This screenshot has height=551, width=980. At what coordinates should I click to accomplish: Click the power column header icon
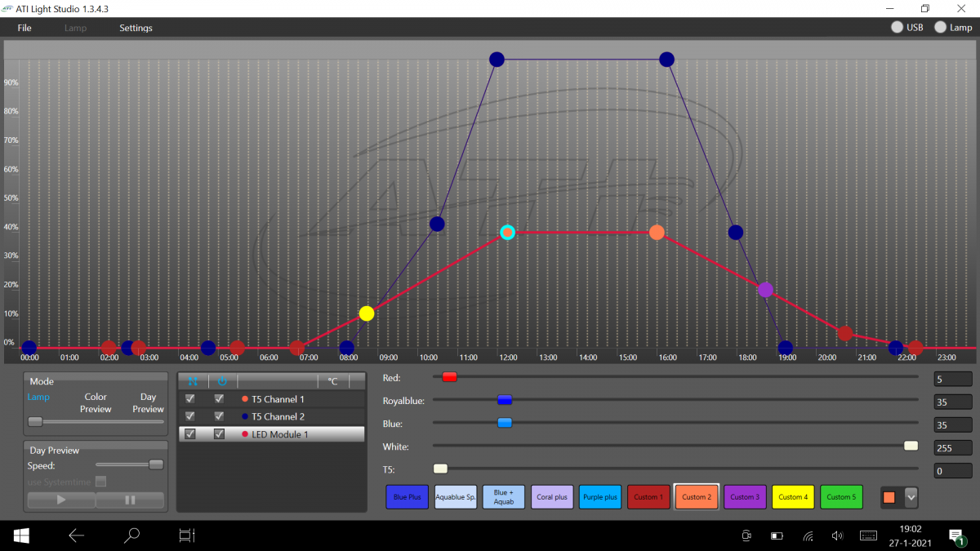point(222,381)
